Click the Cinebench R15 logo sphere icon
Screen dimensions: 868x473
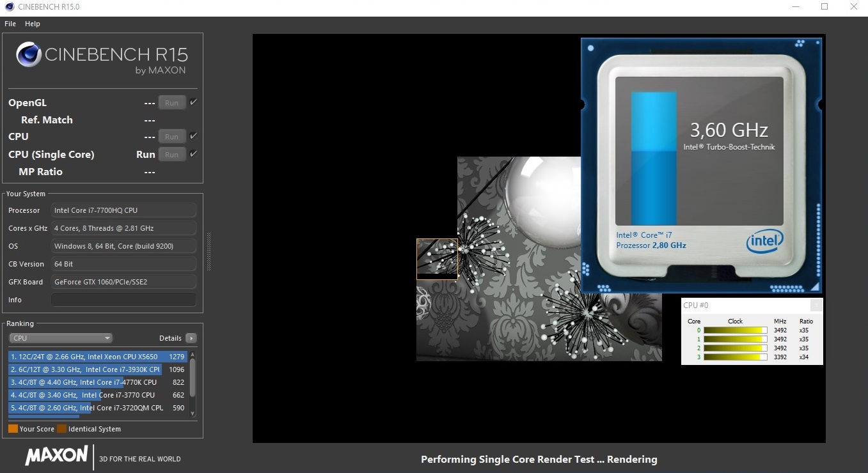coord(29,54)
